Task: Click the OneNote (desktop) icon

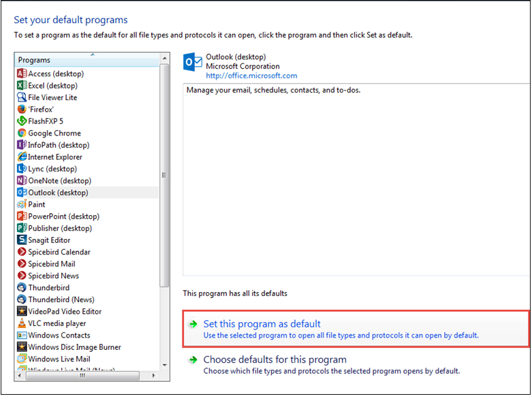Action: [x=22, y=180]
